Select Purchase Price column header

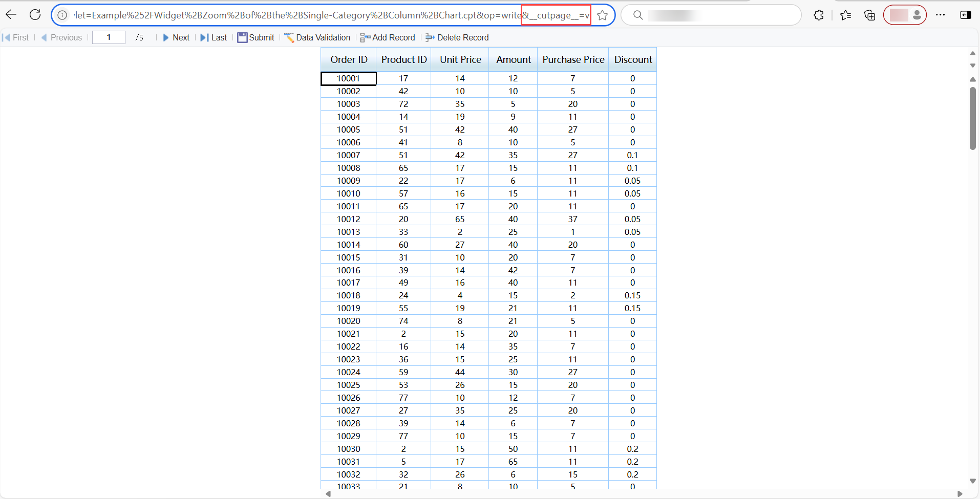(573, 59)
